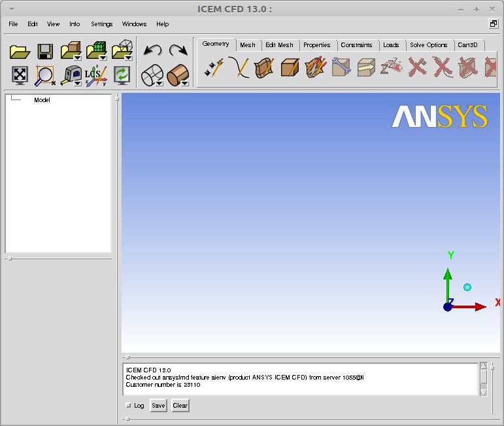504x426 pixels.
Task: Expand Measure Distance dropdown arrow
Action: click(x=78, y=84)
